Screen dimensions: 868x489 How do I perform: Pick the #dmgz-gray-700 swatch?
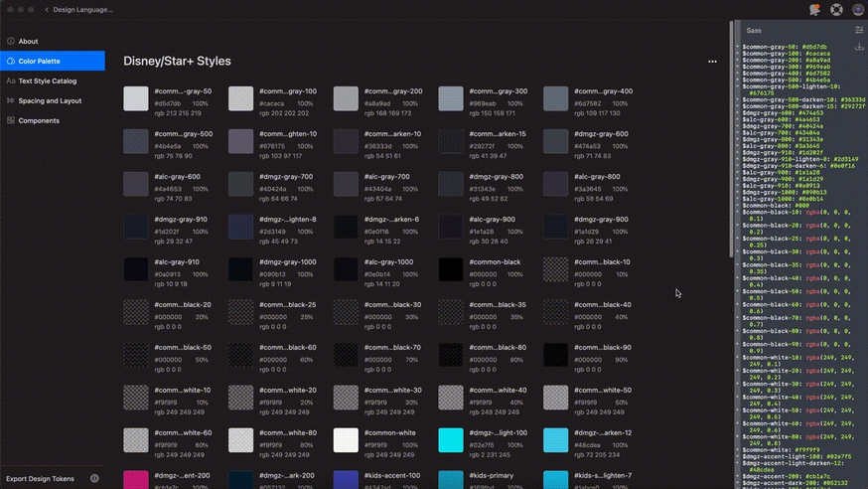[x=240, y=184]
